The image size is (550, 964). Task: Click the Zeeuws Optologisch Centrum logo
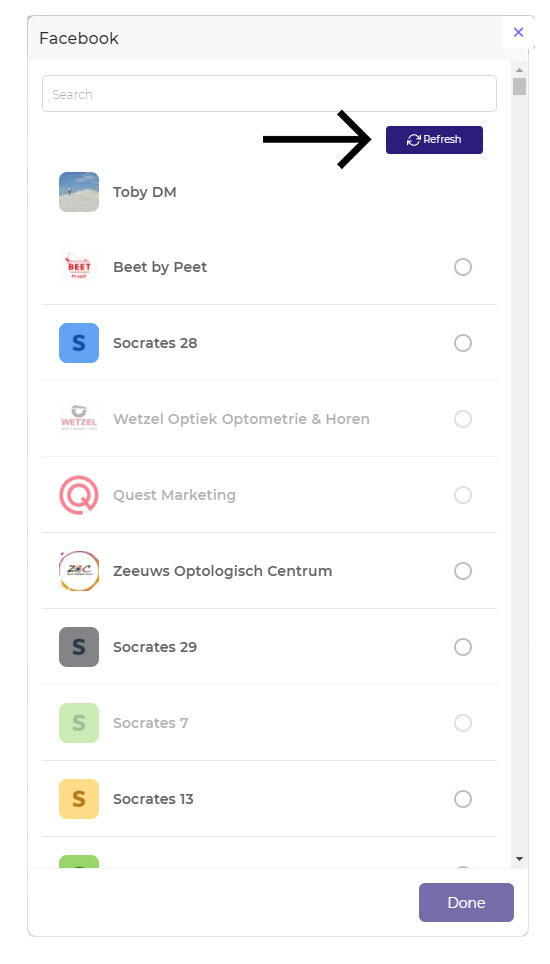(x=79, y=571)
